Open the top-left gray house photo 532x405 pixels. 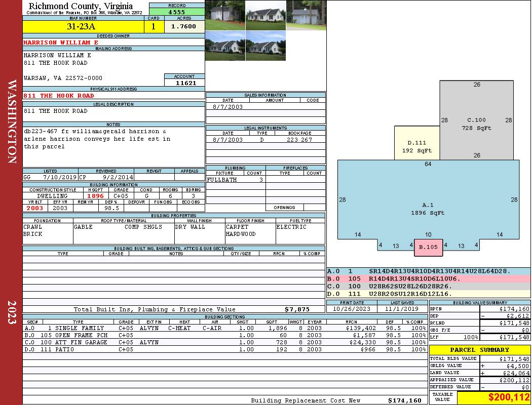[x=225, y=15]
